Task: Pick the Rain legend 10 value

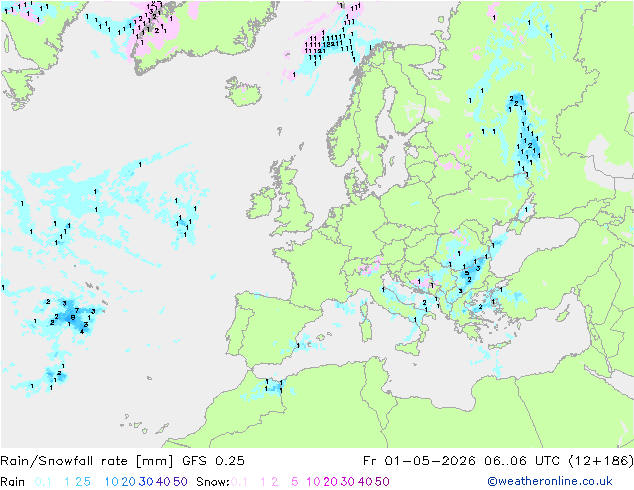Action: click(x=112, y=482)
